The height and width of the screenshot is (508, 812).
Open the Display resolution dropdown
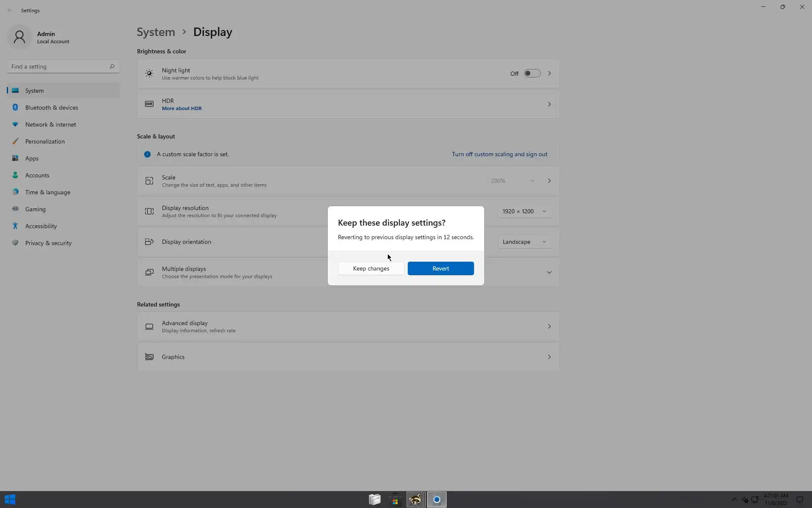coord(524,211)
